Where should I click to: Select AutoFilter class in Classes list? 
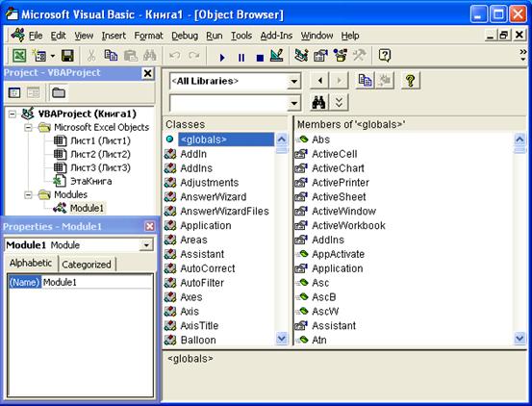202,283
